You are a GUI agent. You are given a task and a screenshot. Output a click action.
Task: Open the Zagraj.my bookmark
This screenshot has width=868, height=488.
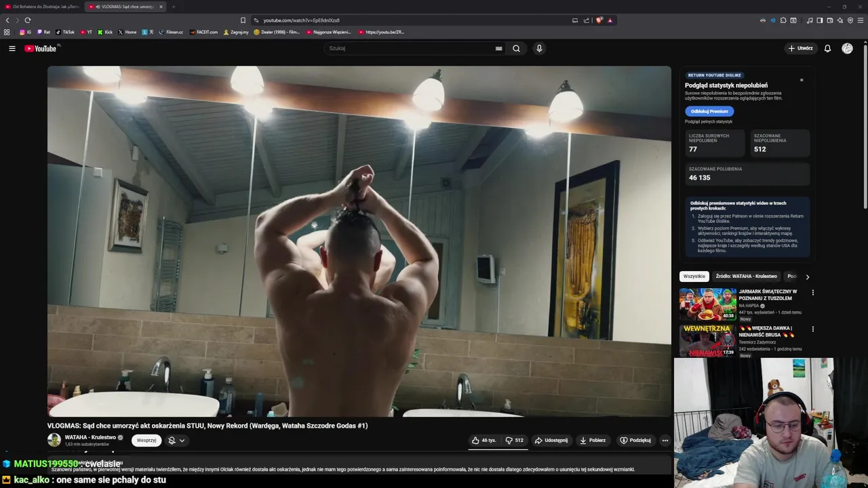pyautogui.click(x=236, y=32)
